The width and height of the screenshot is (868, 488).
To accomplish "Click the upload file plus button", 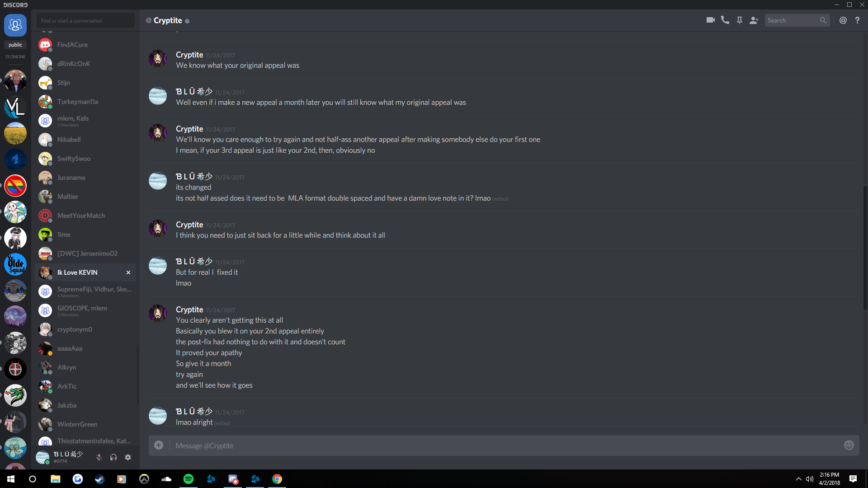I will (x=159, y=446).
